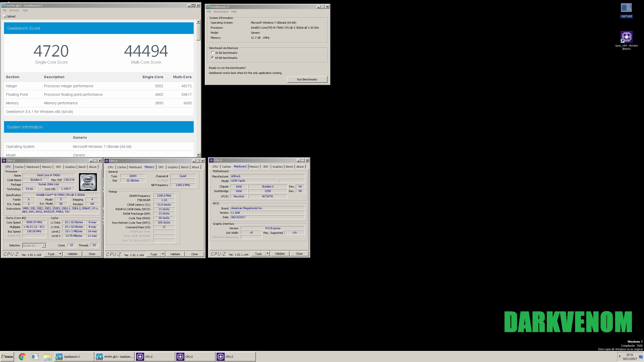Click the X299 Taichi model field
644x362 pixels.
point(254,181)
